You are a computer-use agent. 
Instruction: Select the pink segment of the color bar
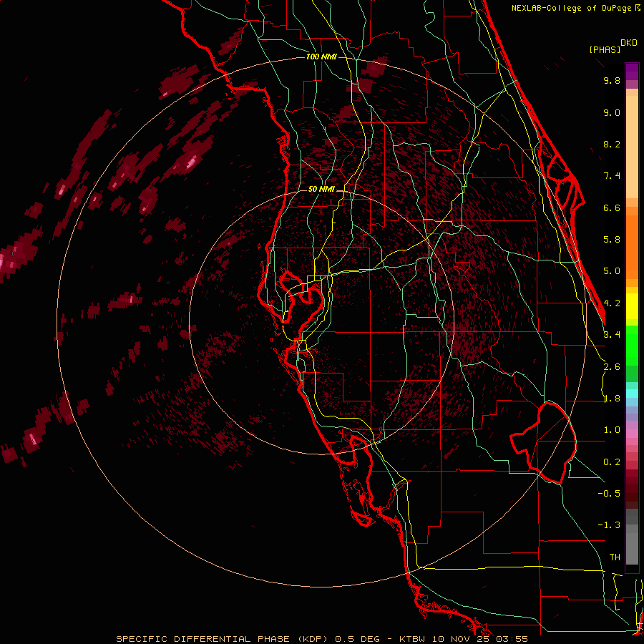[x=632, y=434]
